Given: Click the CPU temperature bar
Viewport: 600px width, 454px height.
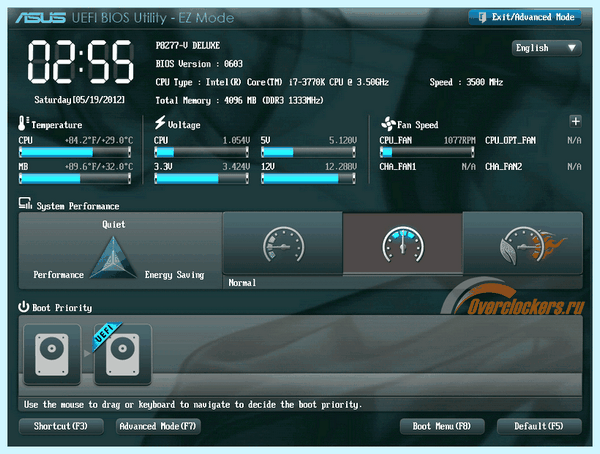Looking at the screenshot, I should click(75, 152).
